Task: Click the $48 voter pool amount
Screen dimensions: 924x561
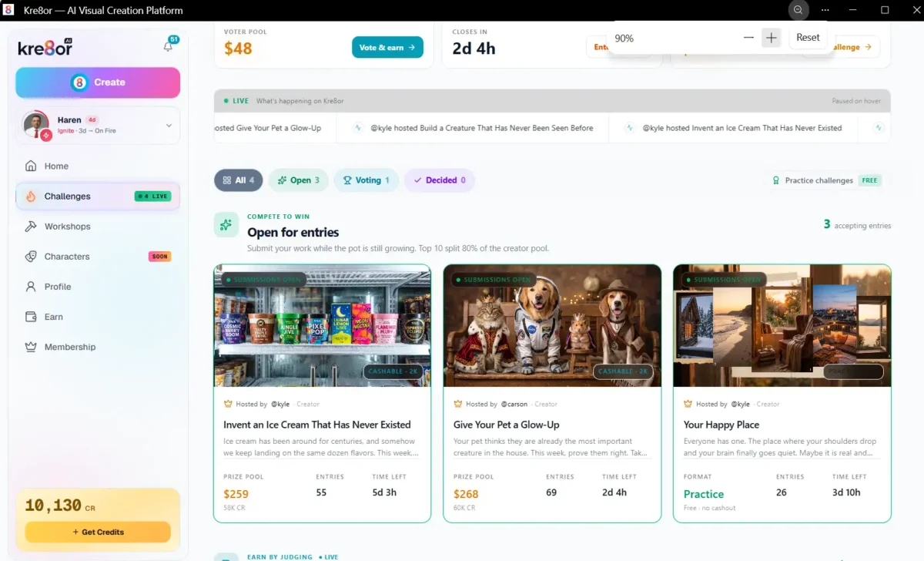Action: tap(238, 49)
